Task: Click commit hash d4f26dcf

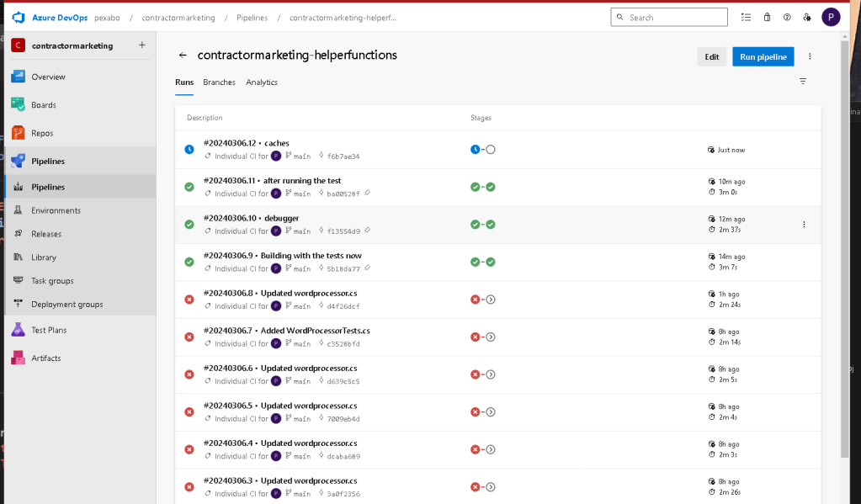Action: (343, 306)
